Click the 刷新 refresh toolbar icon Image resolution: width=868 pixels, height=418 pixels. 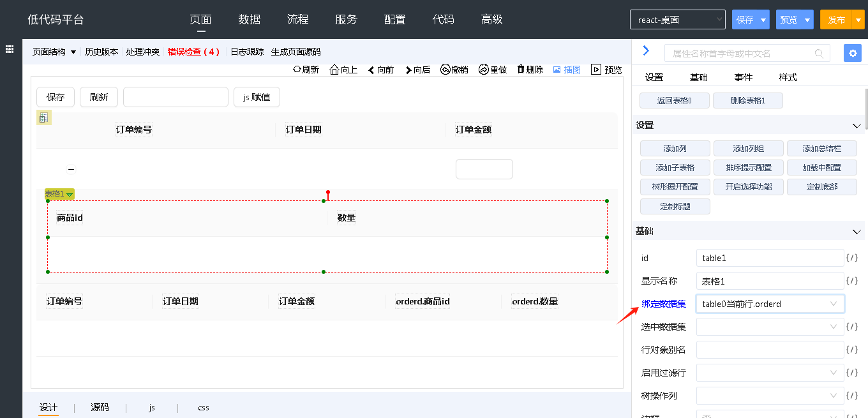point(297,70)
